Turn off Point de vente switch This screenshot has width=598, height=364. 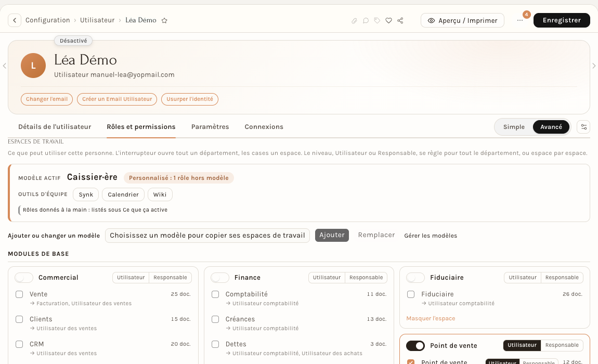point(415,346)
